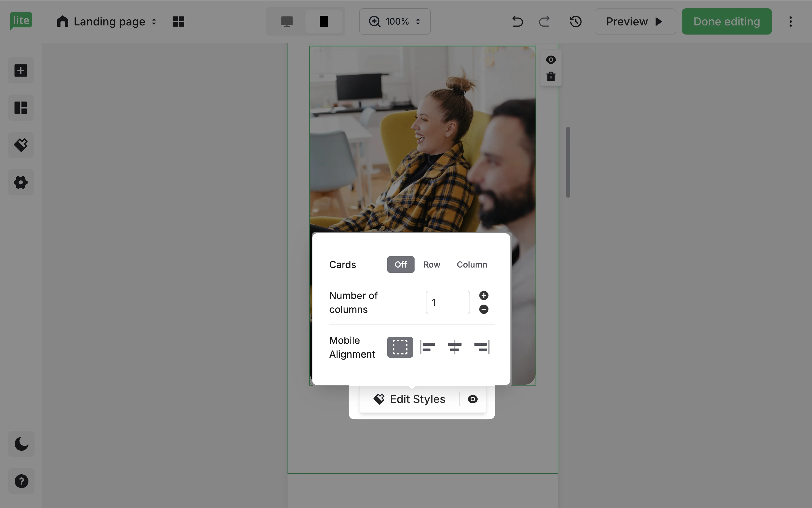Click the lite logo

coord(21,21)
